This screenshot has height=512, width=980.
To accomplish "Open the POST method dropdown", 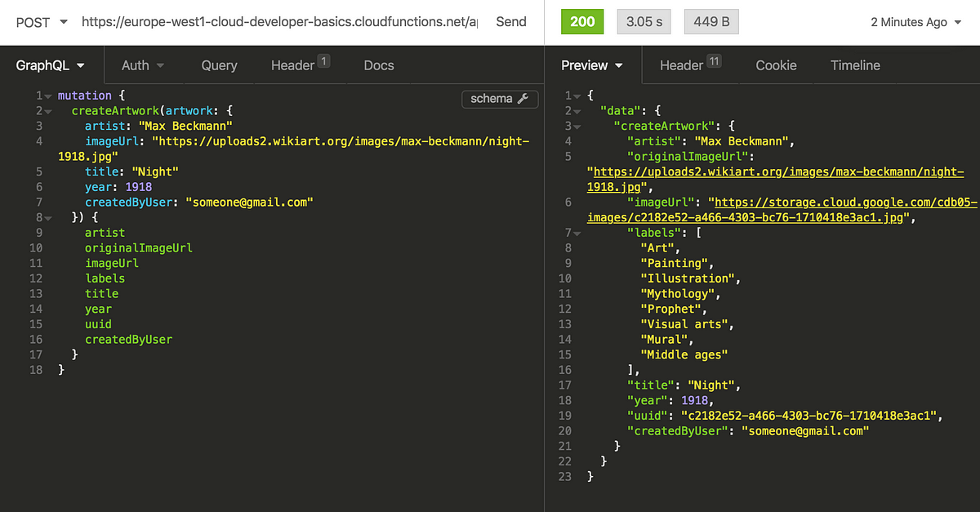I will (x=42, y=22).
